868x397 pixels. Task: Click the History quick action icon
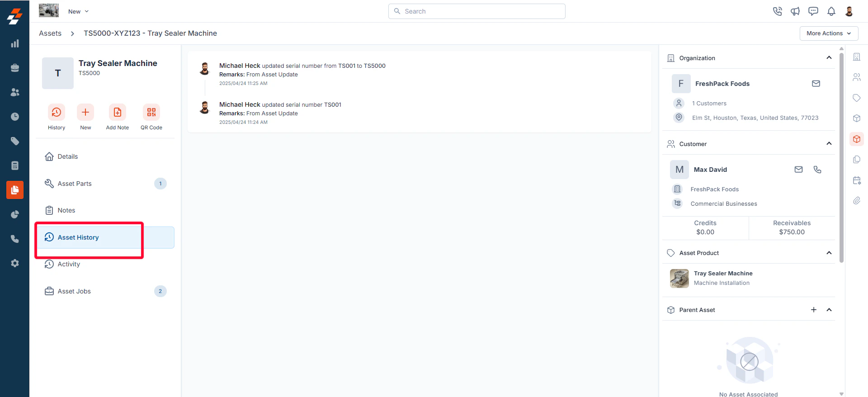[57, 112]
